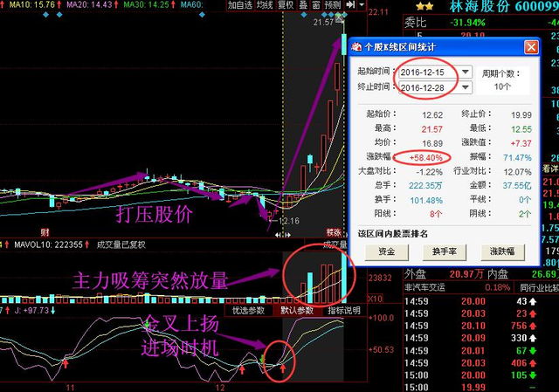The image size is (559, 392).
Task: Click the 资金 ranking button
Action: (x=386, y=251)
